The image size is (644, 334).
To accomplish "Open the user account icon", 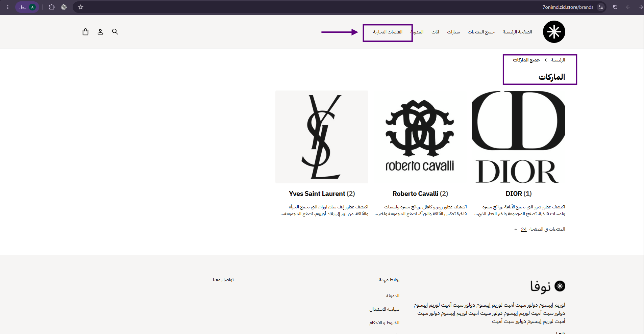I will pyautogui.click(x=100, y=32).
